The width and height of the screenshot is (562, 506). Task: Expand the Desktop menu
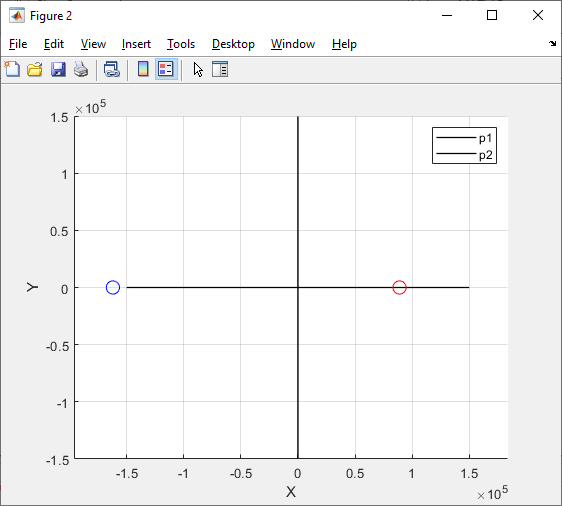click(x=233, y=44)
